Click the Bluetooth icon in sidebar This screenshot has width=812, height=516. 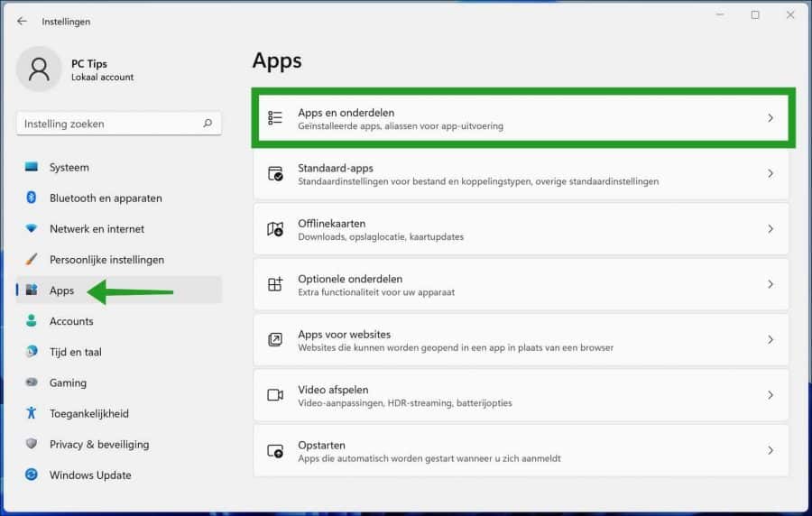click(x=32, y=198)
